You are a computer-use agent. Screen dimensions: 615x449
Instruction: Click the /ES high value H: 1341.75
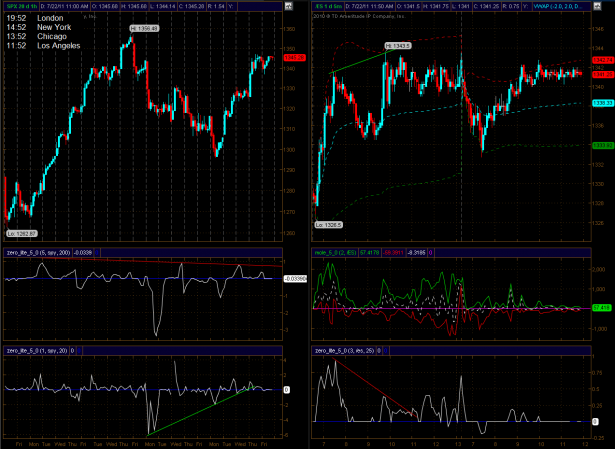436,6
